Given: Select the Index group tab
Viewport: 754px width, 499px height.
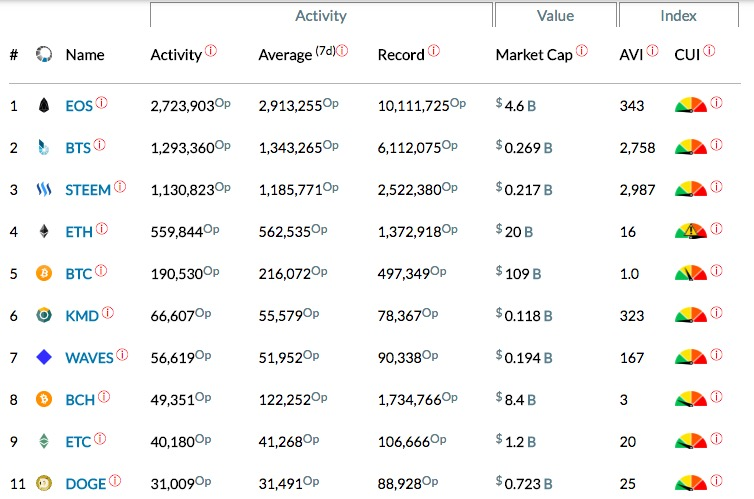Looking at the screenshot, I should [x=679, y=15].
